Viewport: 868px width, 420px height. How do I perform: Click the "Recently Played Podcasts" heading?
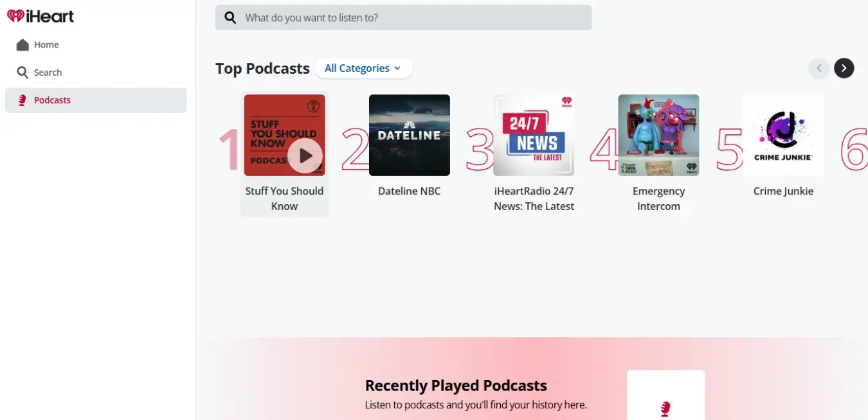point(456,385)
